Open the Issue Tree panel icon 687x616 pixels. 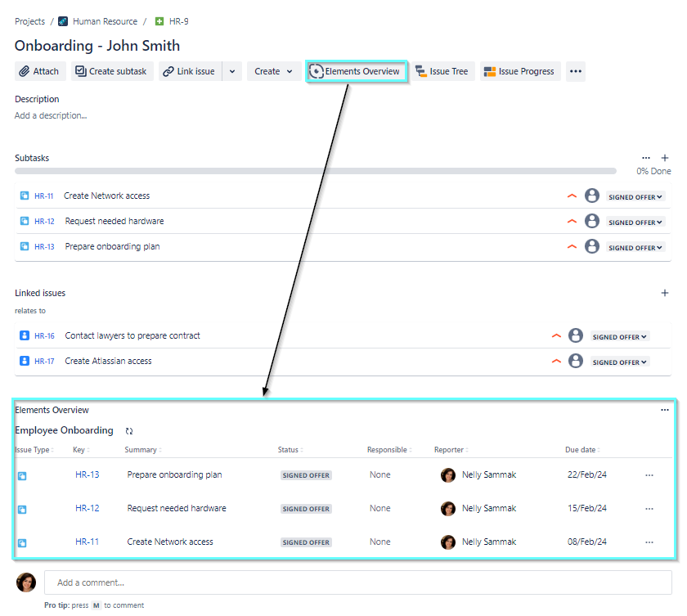(420, 71)
